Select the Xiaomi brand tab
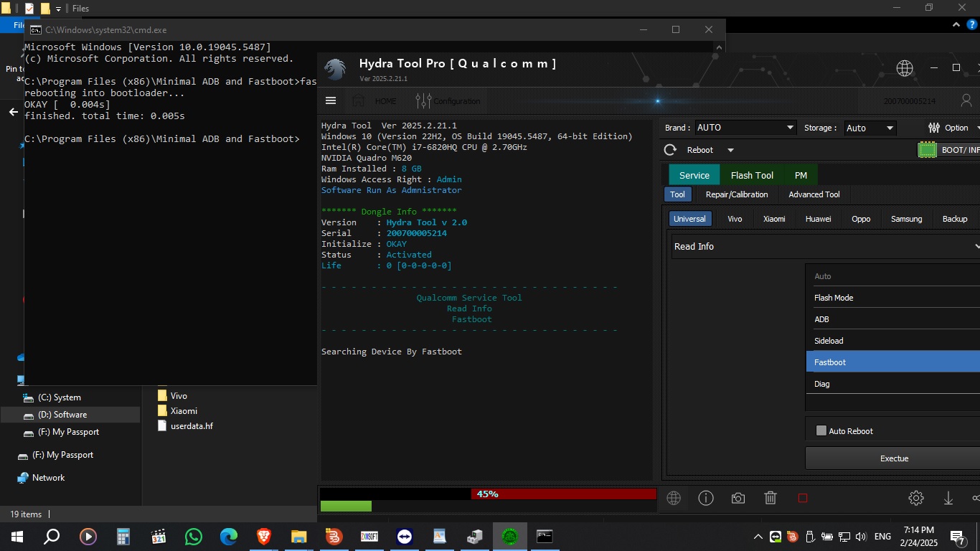980x551 pixels. (774, 219)
